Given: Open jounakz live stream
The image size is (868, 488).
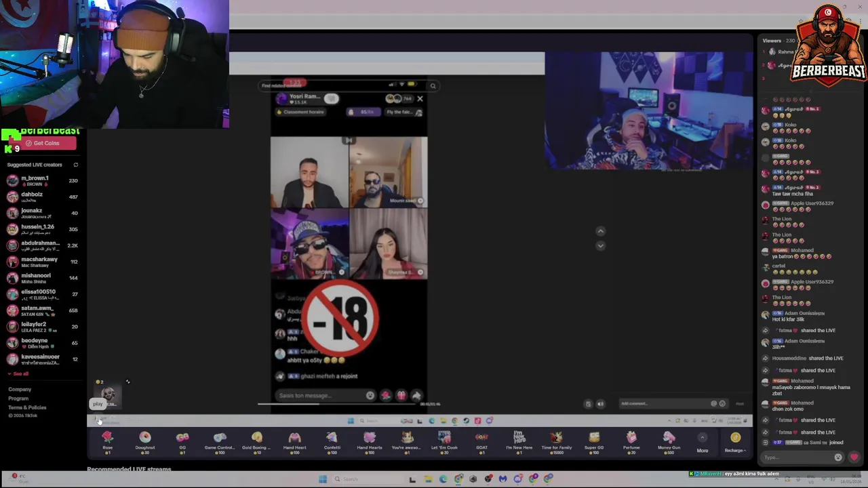Looking at the screenshot, I should click(x=43, y=213).
